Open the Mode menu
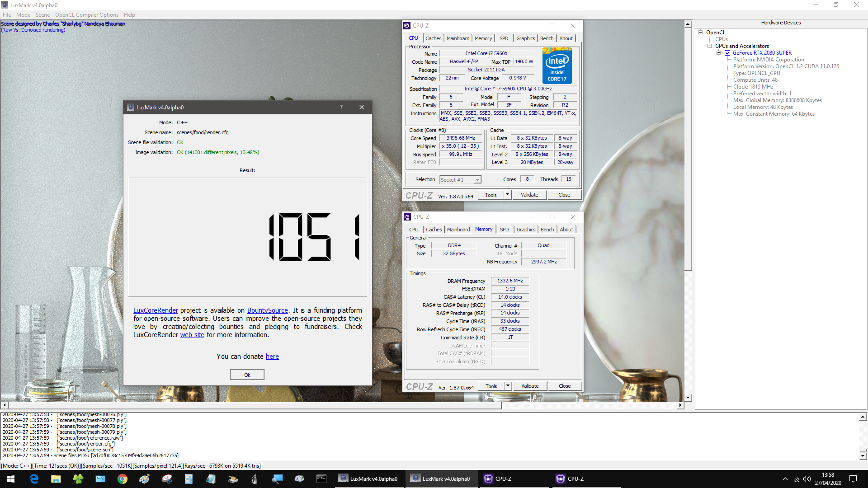868x488 pixels. click(x=23, y=15)
